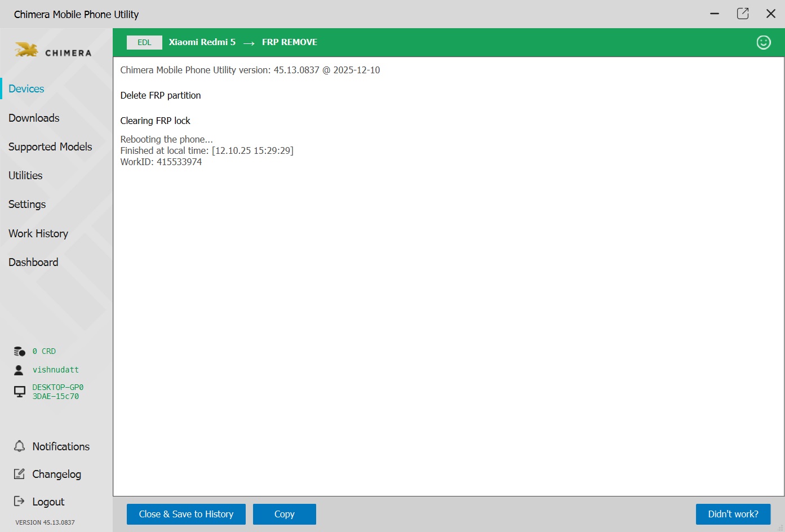The image size is (785, 532).
Task: Click the Changelog pencil icon
Action: tap(19, 474)
